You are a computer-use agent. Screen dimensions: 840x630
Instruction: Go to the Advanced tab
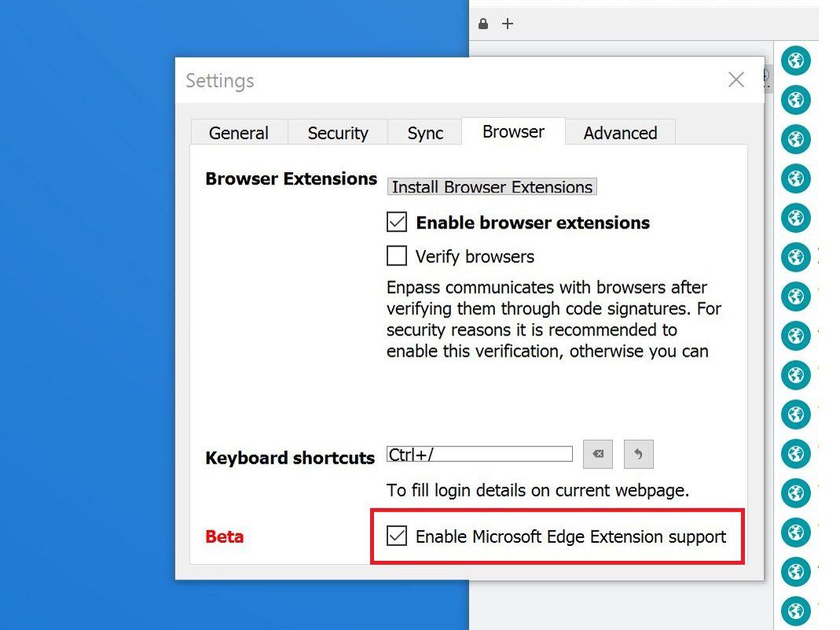click(x=621, y=133)
